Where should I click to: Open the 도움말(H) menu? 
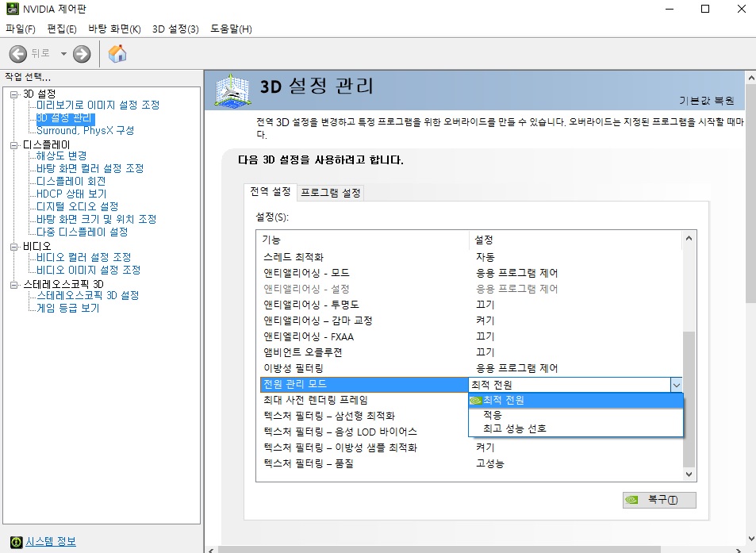pyautogui.click(x=232, y=29)
